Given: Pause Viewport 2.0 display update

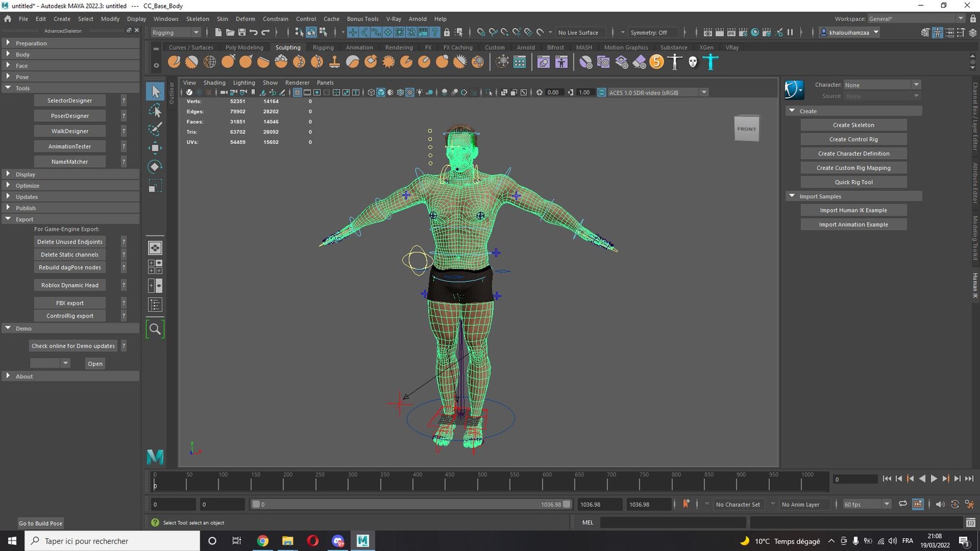Looking at the screenshot, I should [790, 32].
